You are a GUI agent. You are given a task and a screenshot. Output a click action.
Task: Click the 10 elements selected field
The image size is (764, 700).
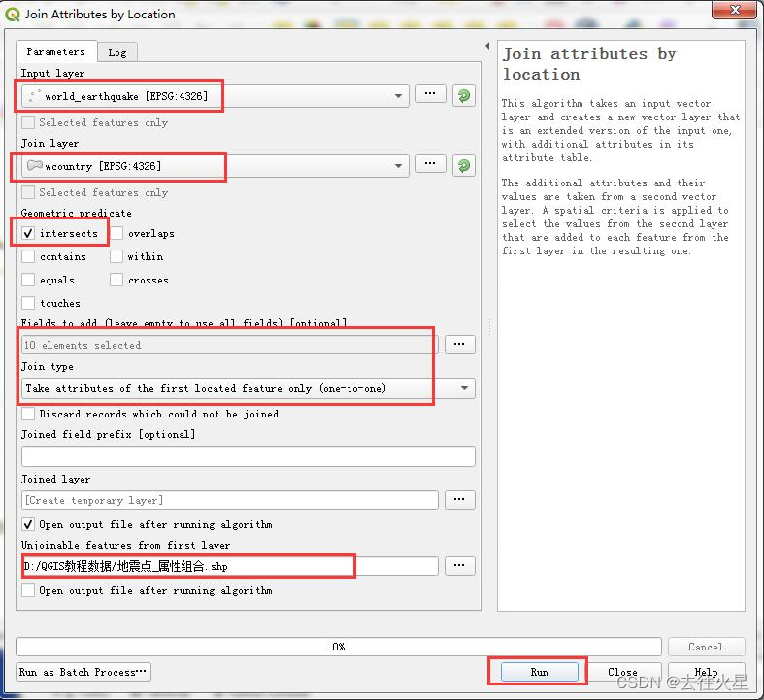point(230,345)
